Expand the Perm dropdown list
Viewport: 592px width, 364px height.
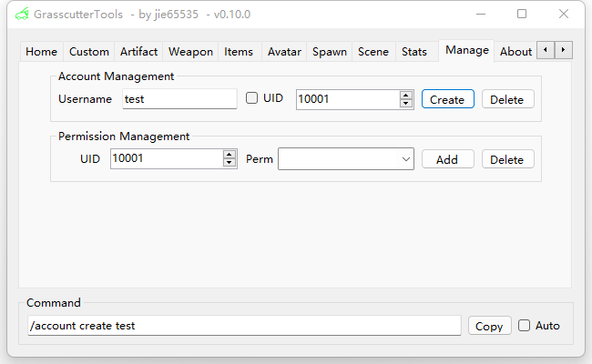pyautogui.click(x=405, y=159)
